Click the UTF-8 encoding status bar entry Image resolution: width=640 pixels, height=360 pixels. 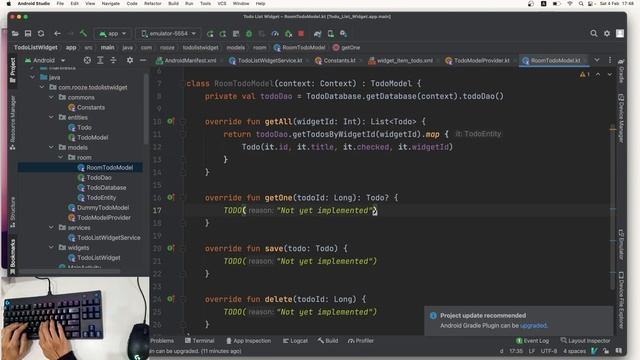(549, 351)
